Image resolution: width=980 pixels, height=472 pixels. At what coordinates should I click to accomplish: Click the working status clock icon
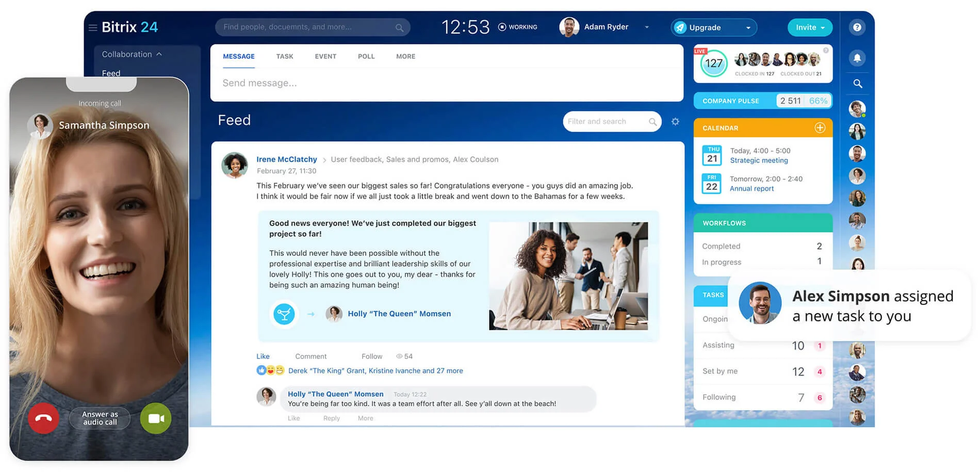502,27
